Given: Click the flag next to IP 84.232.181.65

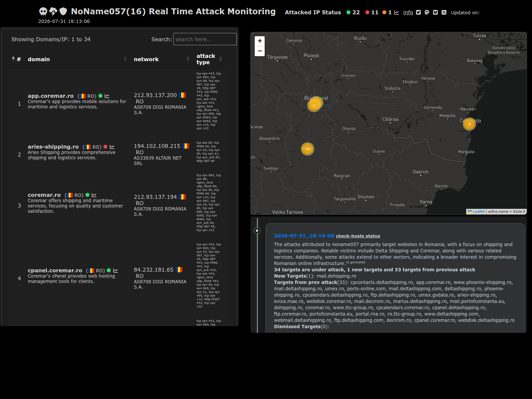Looking at the screenshot, I should pos(179,270).
